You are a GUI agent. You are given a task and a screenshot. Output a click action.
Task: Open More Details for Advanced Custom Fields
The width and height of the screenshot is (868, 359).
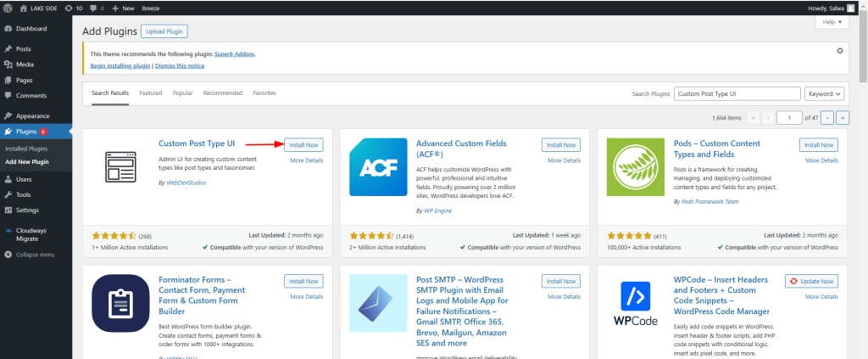(564, 160)
